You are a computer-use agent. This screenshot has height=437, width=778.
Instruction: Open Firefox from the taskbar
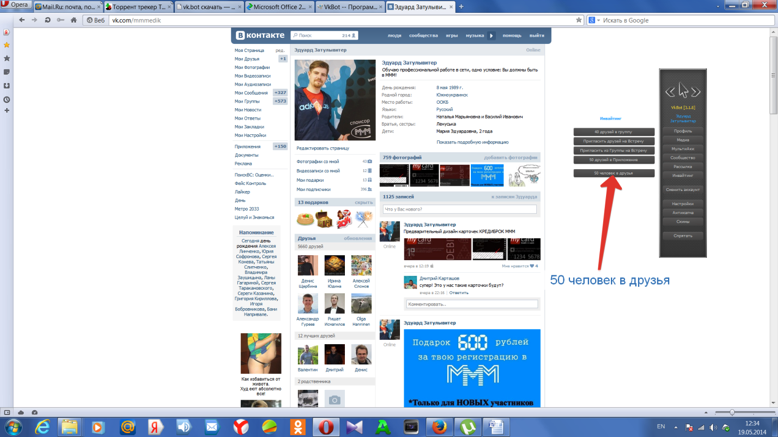[439, 427]
